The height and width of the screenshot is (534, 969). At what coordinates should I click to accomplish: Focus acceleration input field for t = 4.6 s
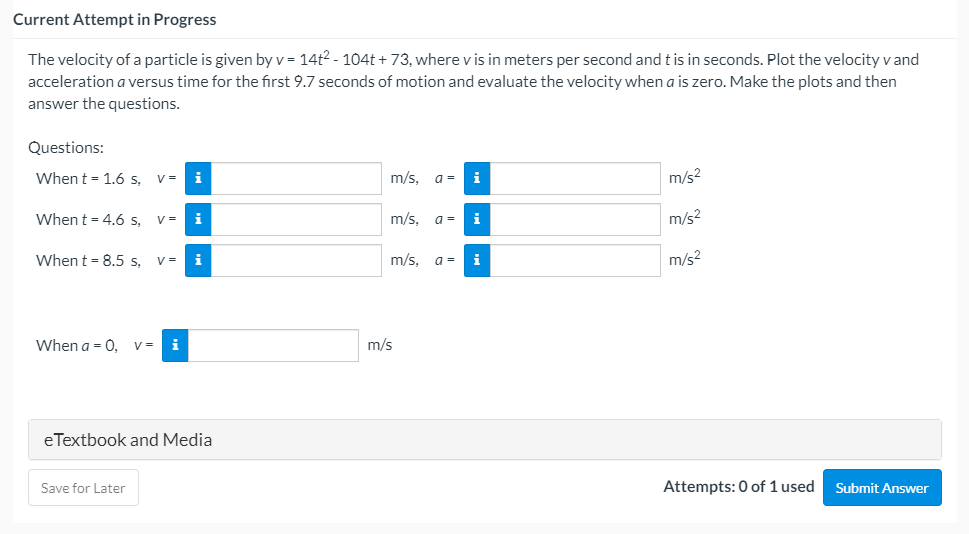tap(575, 219)
